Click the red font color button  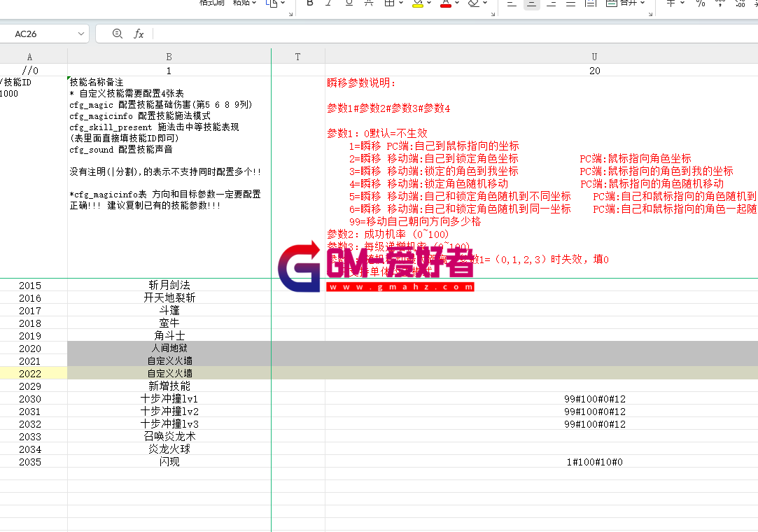[x=445, y=3]
